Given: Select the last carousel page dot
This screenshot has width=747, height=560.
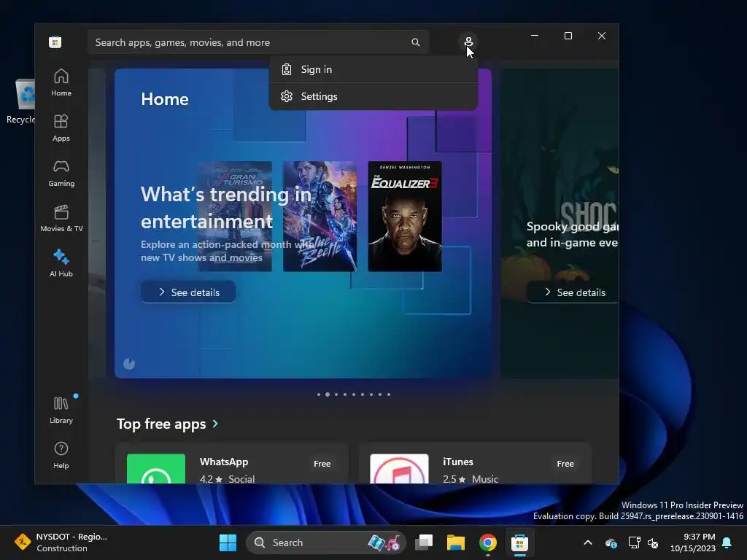Looking at the screenshot, I should 389,394.
